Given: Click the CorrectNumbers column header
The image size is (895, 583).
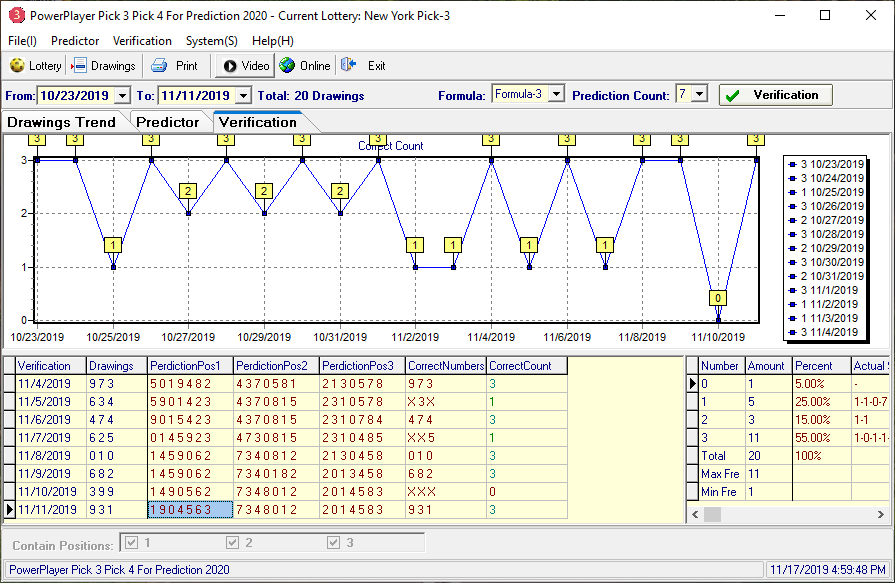Looking at the screenshot, I should [446, 365].
